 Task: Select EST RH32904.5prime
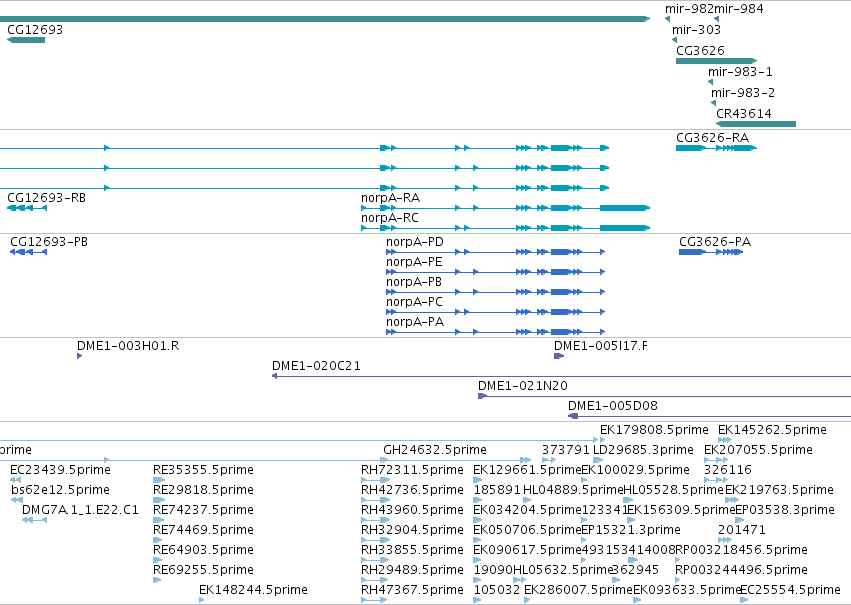[374, 540]
